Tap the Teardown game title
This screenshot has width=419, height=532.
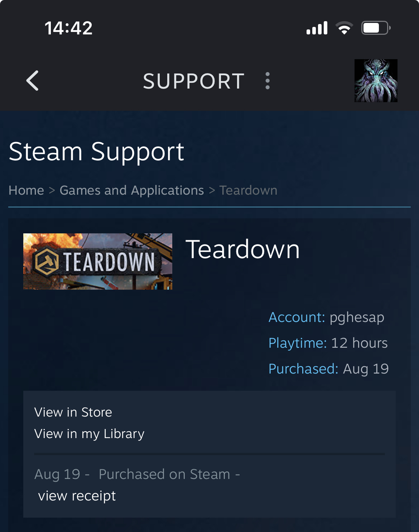click(242, 250)
